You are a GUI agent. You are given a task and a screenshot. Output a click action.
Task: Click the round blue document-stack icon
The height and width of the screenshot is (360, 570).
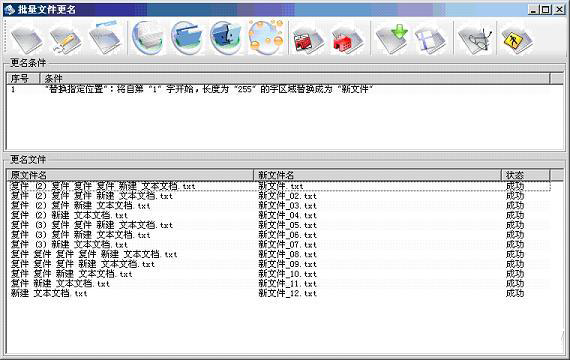click(x=147, y=38)
